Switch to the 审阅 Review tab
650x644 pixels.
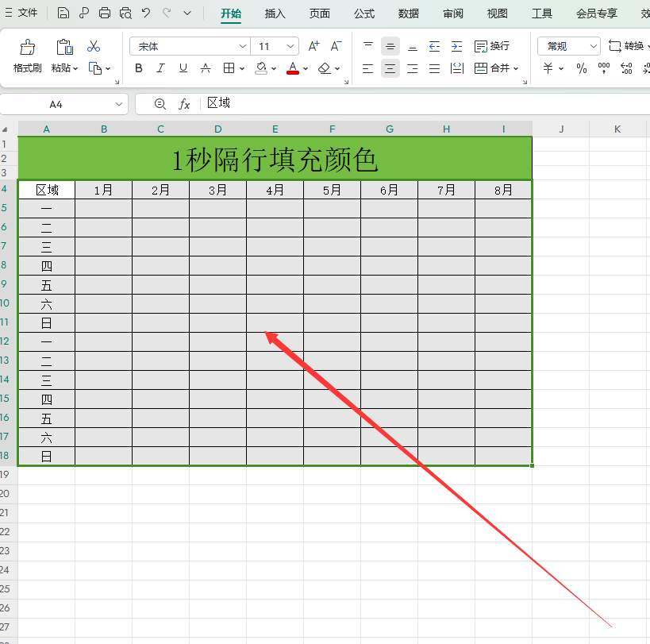click(x=452, y=13)
